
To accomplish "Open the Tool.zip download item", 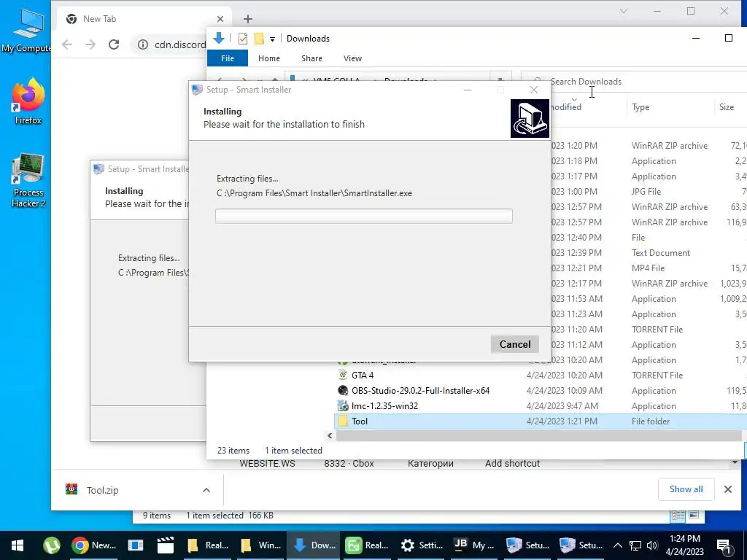I will point(102,490).
